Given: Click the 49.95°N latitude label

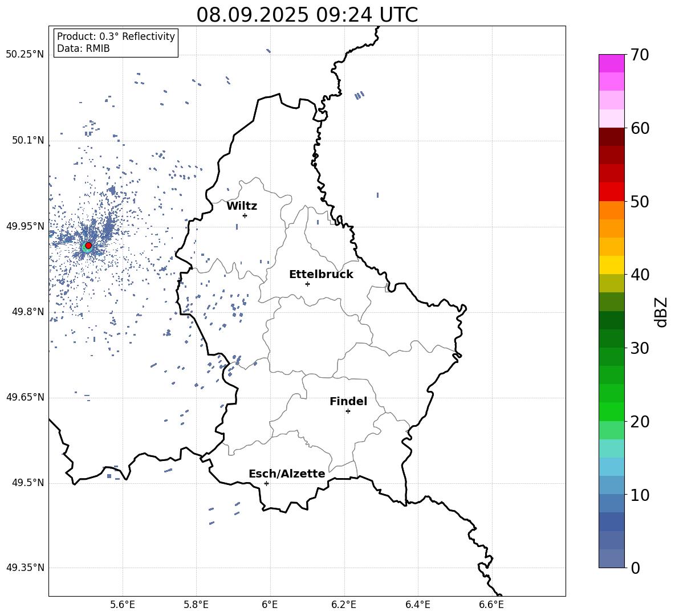Looking at the screenshot, I should coord(25,226).
